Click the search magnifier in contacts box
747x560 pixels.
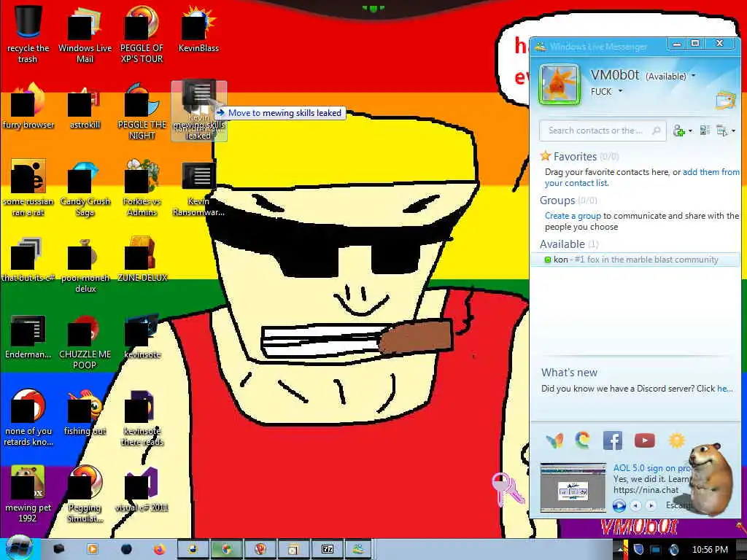[x=656, y=131]
